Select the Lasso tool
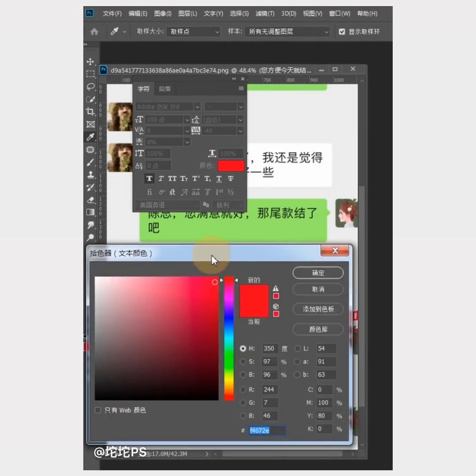 coord(90,87)
